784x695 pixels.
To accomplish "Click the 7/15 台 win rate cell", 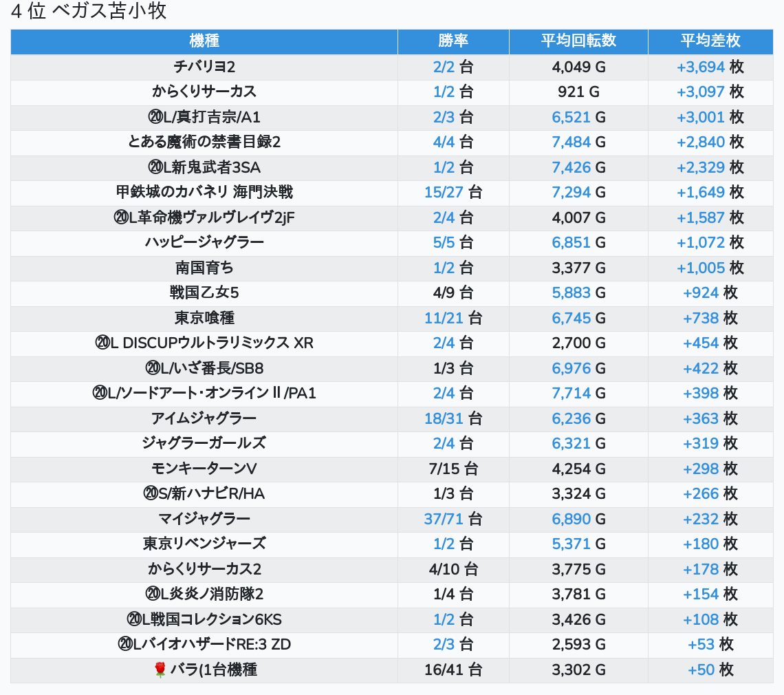I will tap(453, 469).
